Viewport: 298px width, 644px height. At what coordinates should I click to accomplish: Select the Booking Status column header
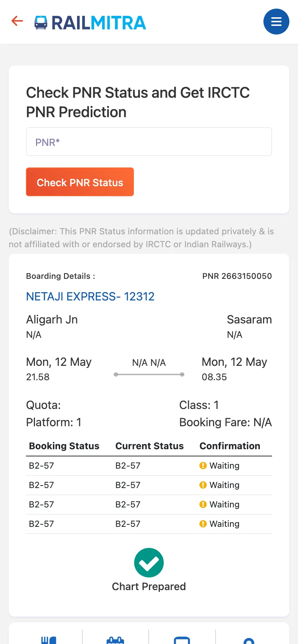click(64, 446)
